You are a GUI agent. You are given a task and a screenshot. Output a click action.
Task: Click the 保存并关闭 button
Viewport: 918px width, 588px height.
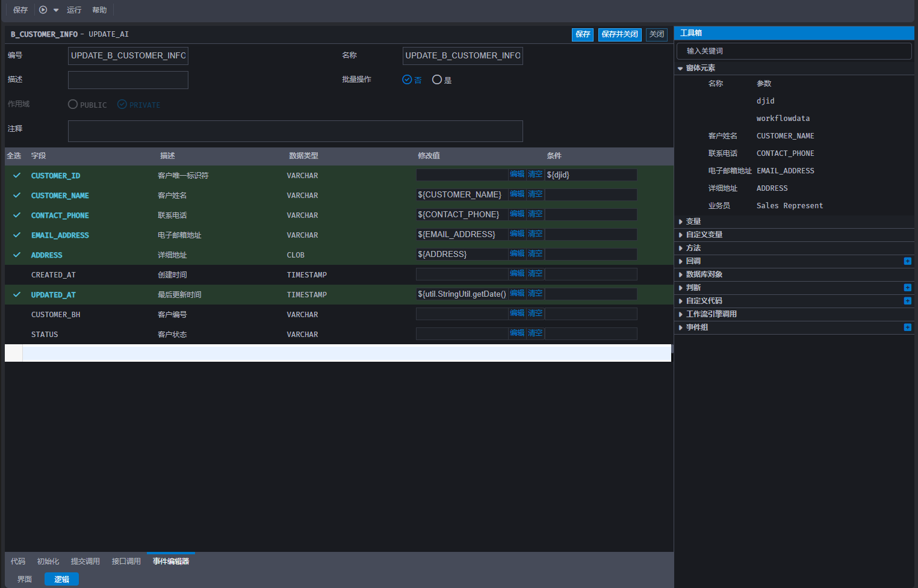[x=619, y=34]
